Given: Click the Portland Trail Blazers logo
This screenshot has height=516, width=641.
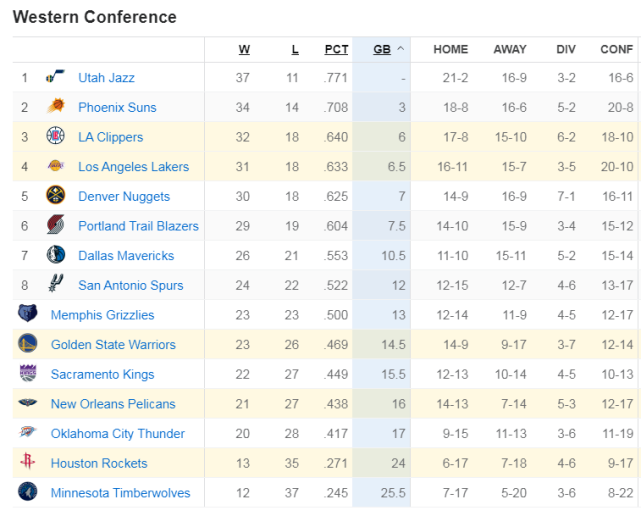Looking at the screenshot, I should [x=55, y=226].
